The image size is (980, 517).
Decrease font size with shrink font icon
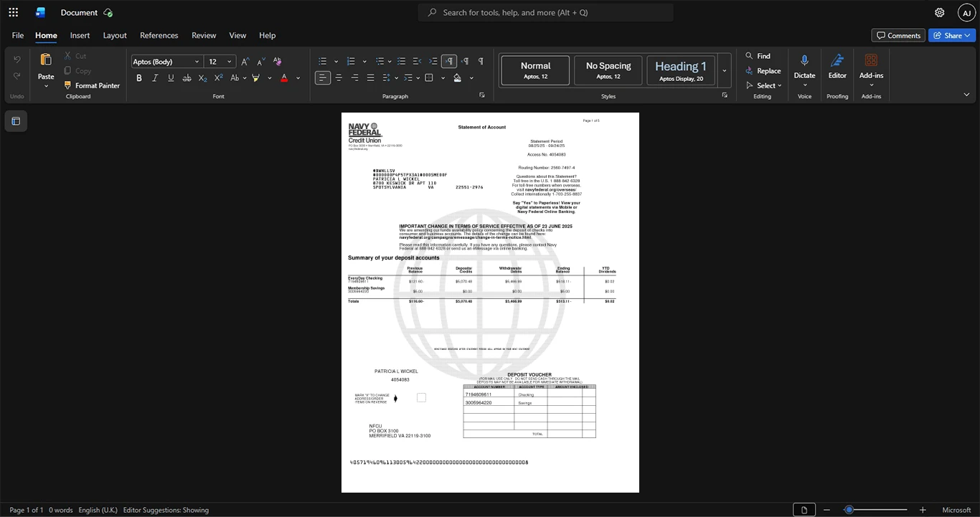pos(261,62)
